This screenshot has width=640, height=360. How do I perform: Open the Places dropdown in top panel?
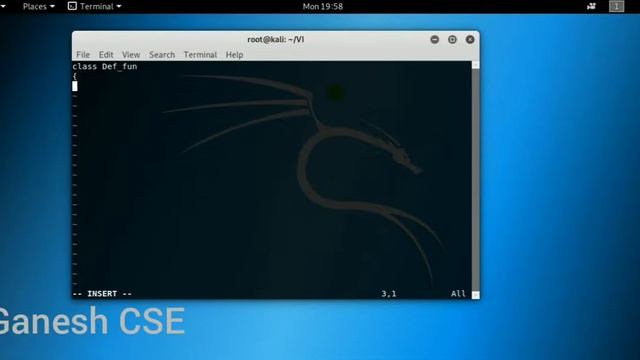(x=38, y=7)
